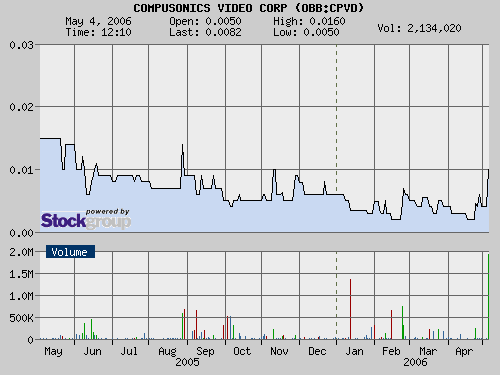
Task: Click the 2005 year label
Action: (x=187, y=362)
